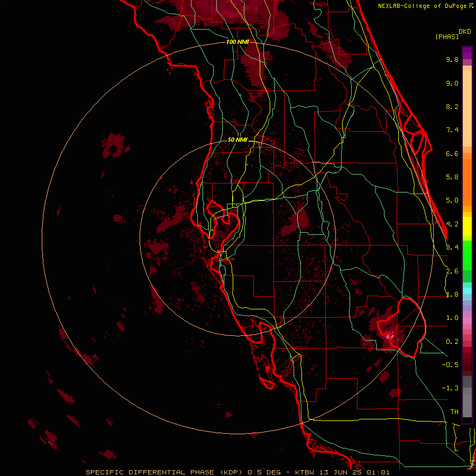The image size is (476, 476).
Task: Click the TH threshold label on the scale
Action: click(x=454, y=412)
